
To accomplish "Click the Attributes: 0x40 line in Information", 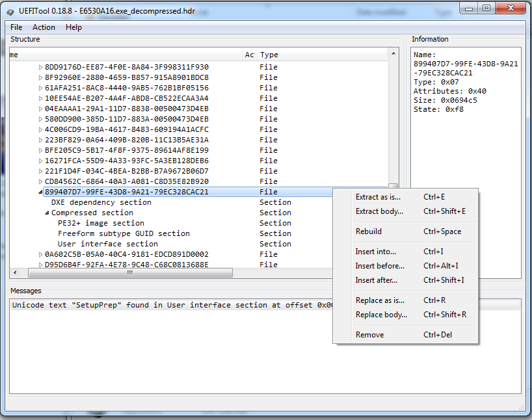I will (x=449, y=91).
